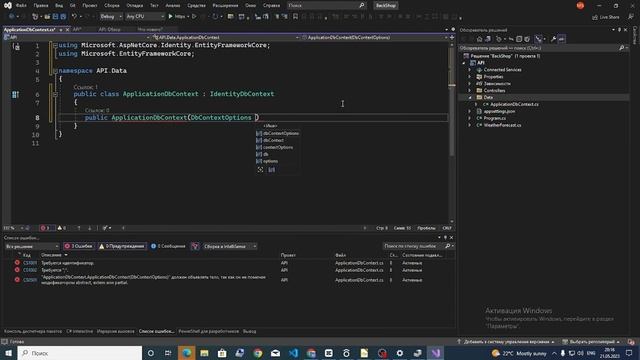Click the search magnifier in Solution Explorer search
Screen dimensions: 640x360
(x=621, y=48)
